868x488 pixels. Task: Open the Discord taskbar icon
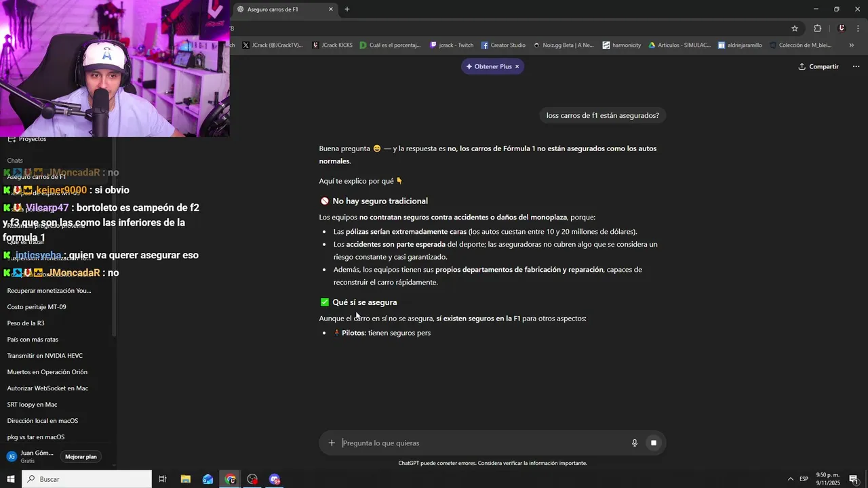point(275,479)
